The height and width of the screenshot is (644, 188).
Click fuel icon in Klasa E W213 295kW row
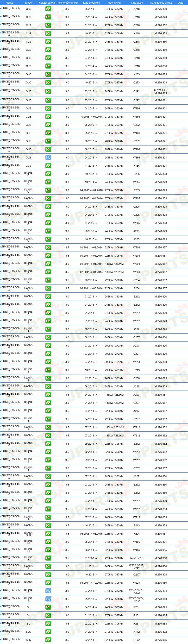tap(48, 362)
